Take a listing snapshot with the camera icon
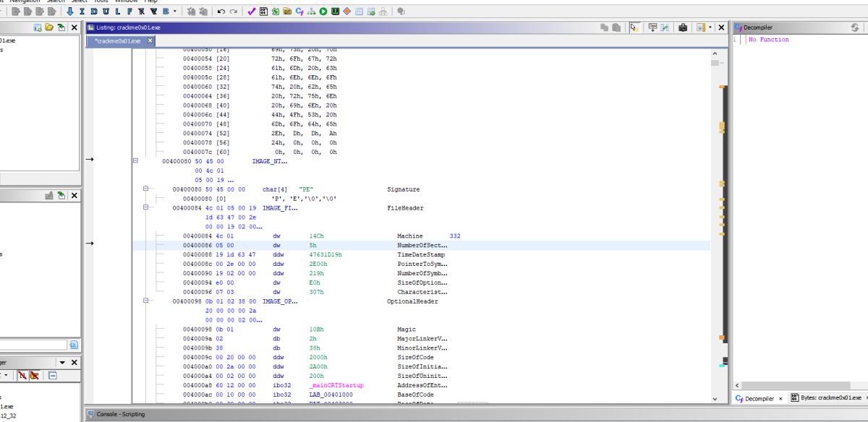Viewport: 868px width, 422px height. pyautogui.click(x=683, y=27)
